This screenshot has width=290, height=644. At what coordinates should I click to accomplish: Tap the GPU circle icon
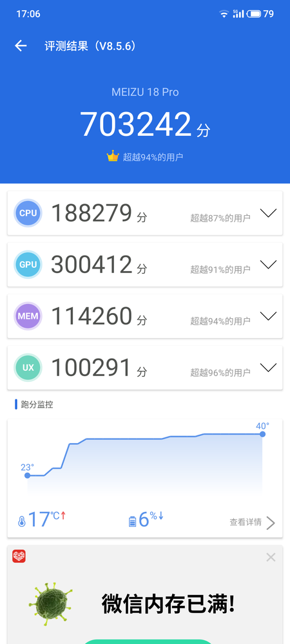[x=28, y=265]
